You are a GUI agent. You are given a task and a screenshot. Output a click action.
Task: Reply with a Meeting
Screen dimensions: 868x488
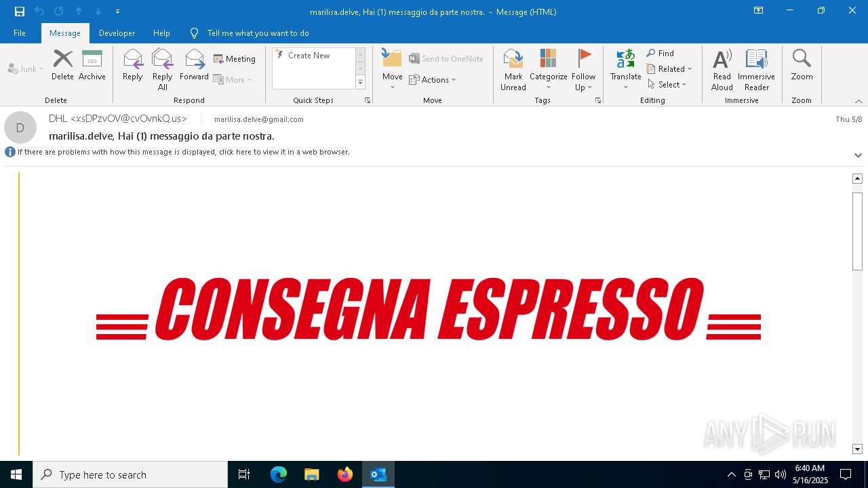pos(235,59)
